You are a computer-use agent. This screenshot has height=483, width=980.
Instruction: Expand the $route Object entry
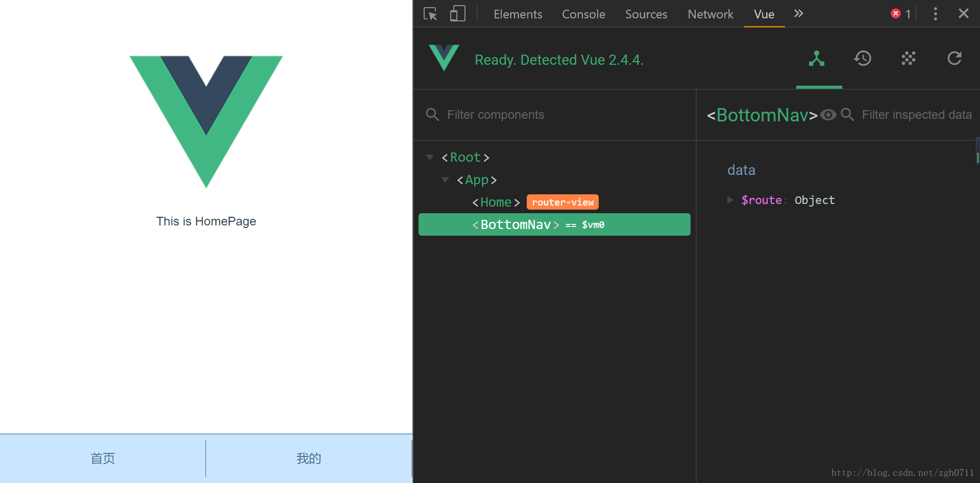pos(730,200)
